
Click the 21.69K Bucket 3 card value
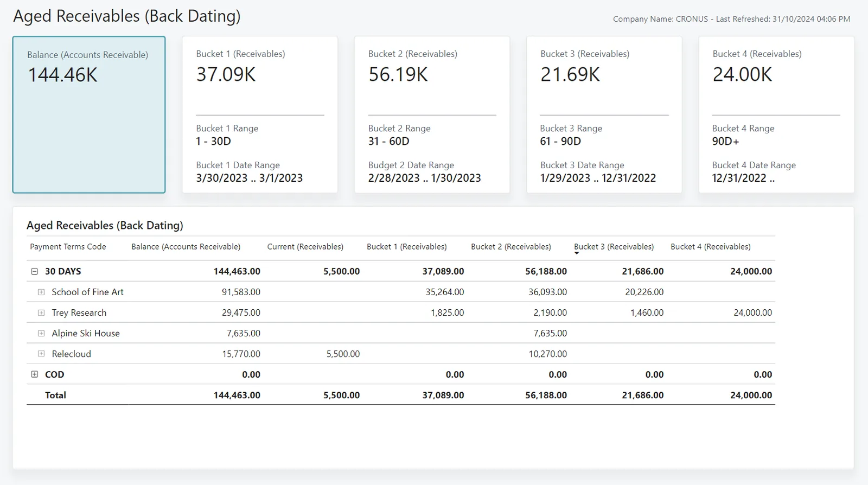[x=570, y=74]
